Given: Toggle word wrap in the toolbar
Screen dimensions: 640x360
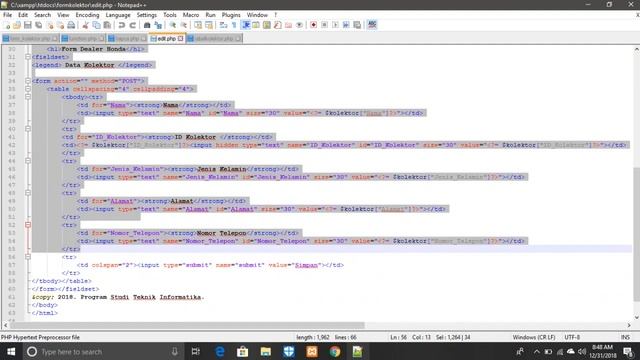Looking at the screenshot, I should point(223,25).
